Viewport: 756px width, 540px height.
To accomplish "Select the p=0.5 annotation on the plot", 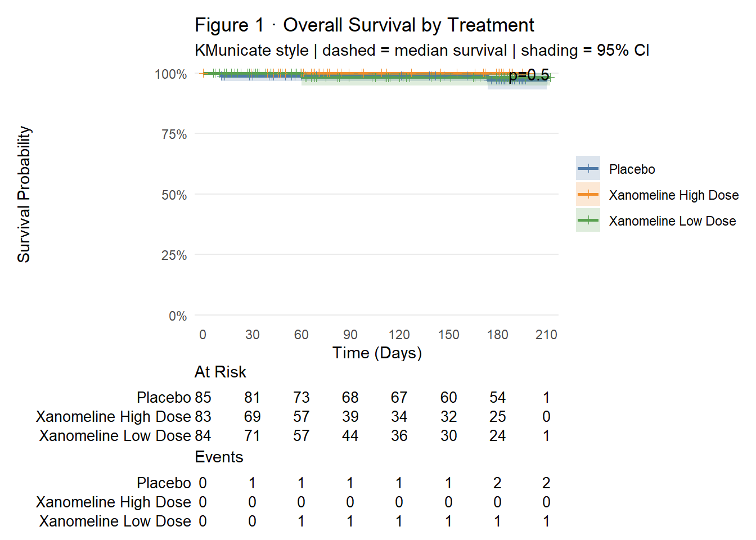I will 529,75.
